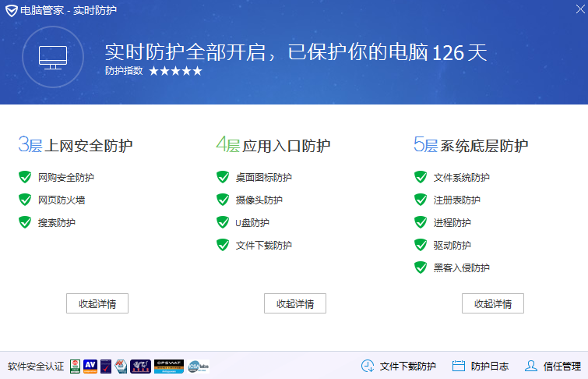Image resolution: width=588 pixels, height=379 pixels.
Task: Click the 防护日志 calendar icon
Action: point(458,366)
